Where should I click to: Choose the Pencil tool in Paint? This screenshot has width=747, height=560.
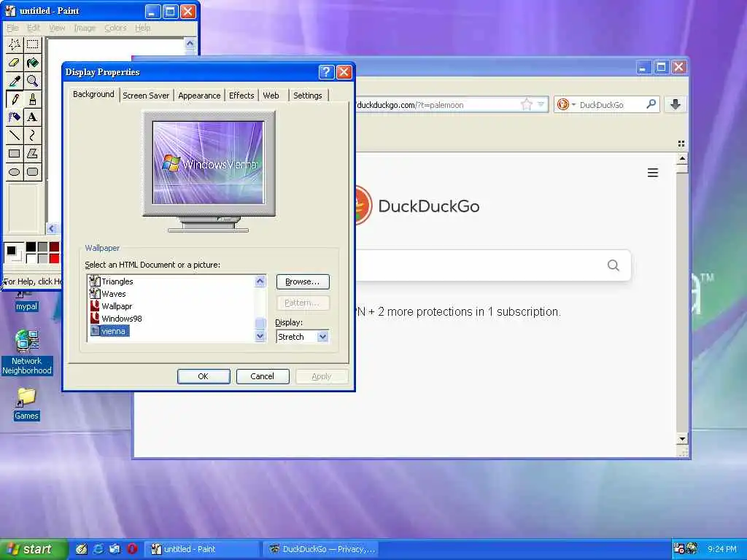pyautogui.click(x=15, y=99)
